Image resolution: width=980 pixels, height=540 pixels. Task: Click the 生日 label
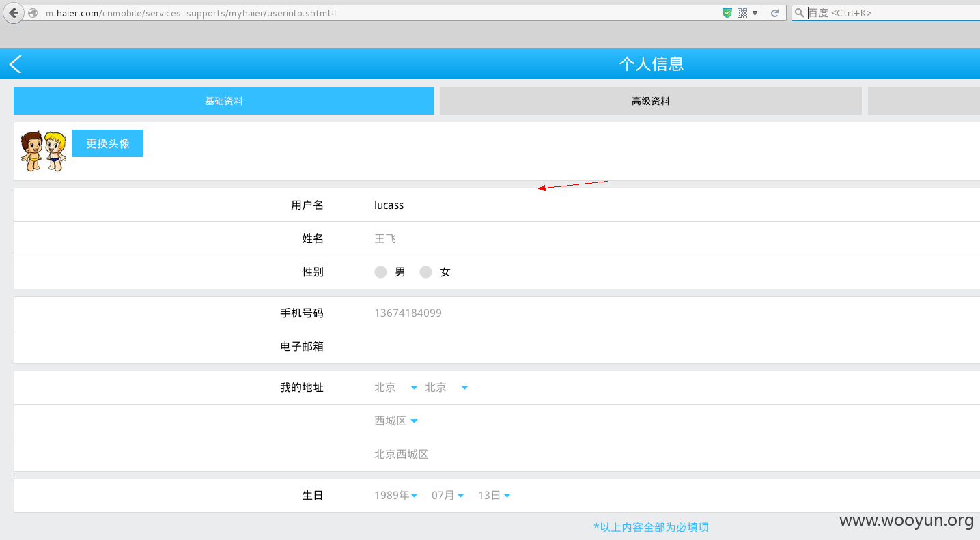point(313,495)
